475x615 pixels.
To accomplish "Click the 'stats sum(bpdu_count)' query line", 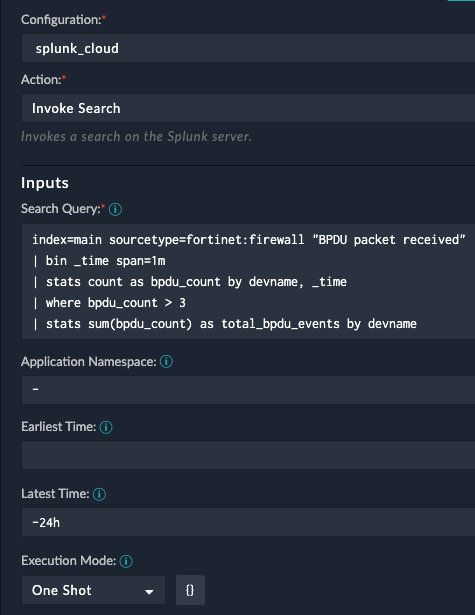I will 224,324.
